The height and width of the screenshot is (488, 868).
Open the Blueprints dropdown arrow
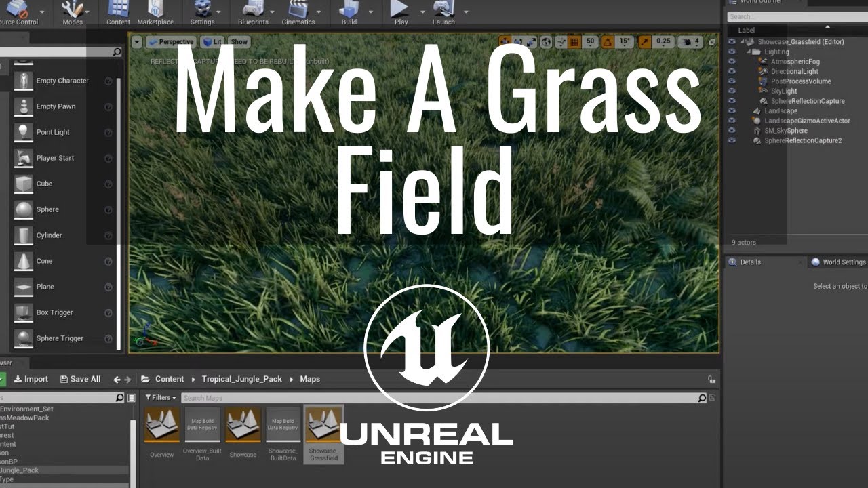coord(273,12)
